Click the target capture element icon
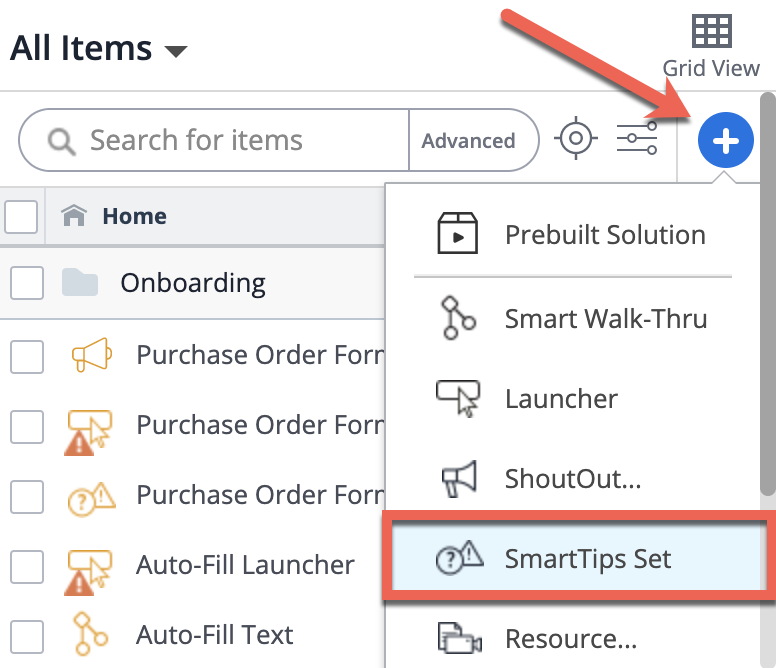This screenshot has width=776, height=668. [x=574, y=140]
